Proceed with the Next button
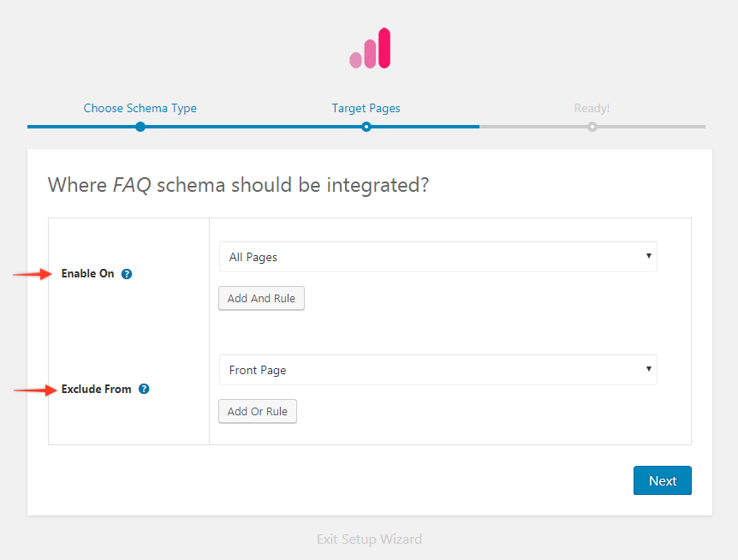This screenshot has width=738, height=560. point(662,480)
